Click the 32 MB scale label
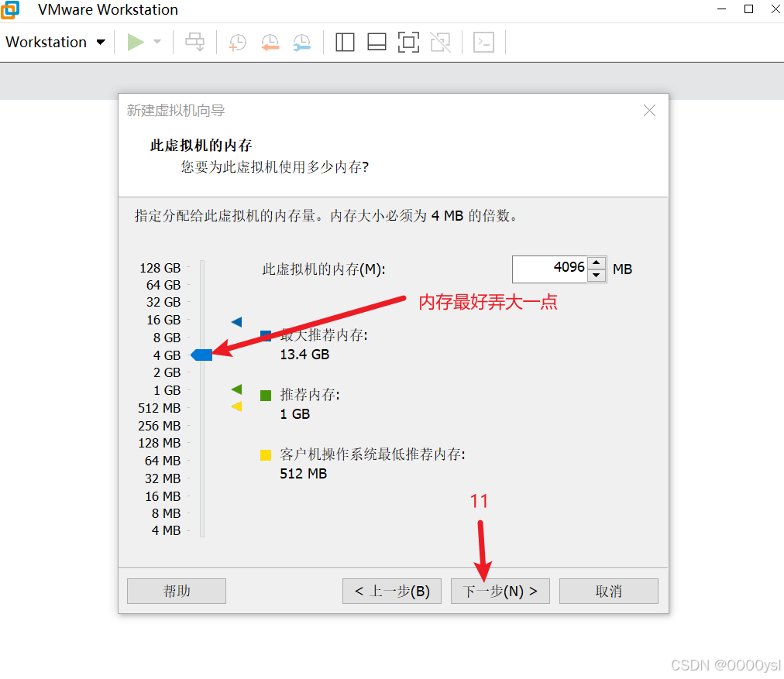This screenshot has width=784, height=679. (x=163, y=478)
